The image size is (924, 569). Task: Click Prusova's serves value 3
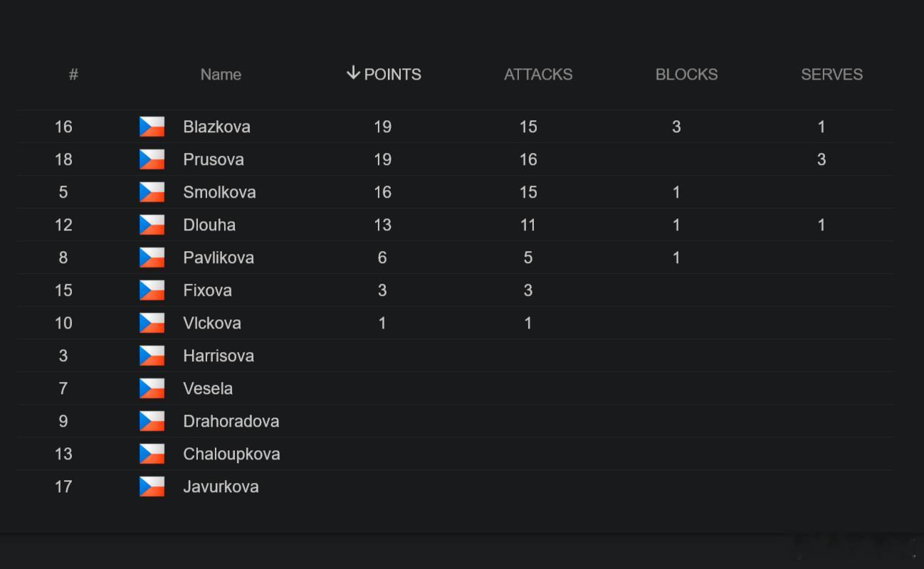coord(821,159)
